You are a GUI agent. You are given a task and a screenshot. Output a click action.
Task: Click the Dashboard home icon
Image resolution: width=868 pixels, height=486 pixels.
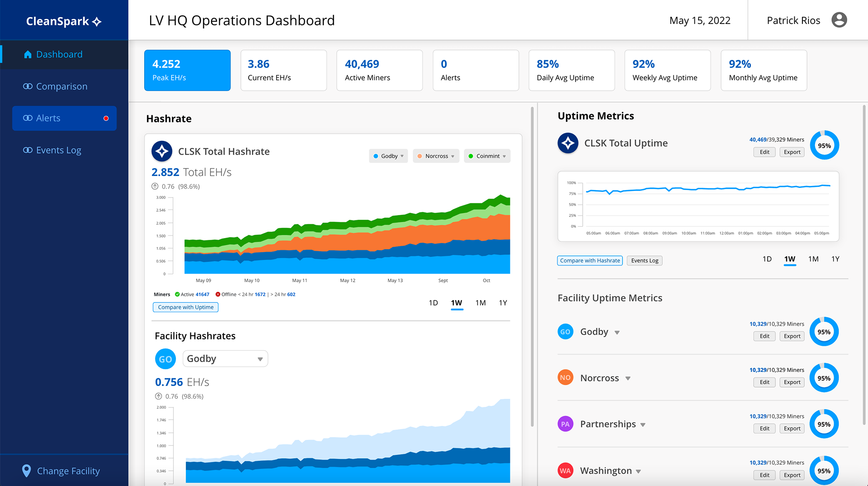coord(28,54)
